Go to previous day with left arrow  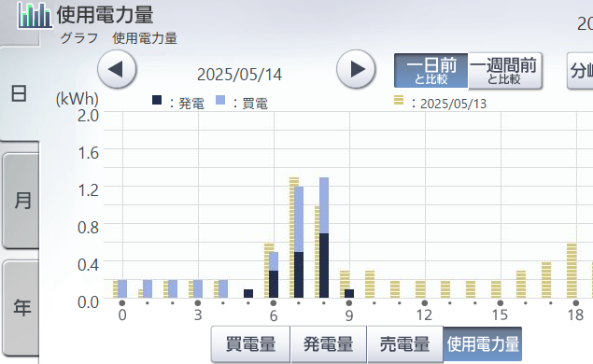tap(117, 69)
